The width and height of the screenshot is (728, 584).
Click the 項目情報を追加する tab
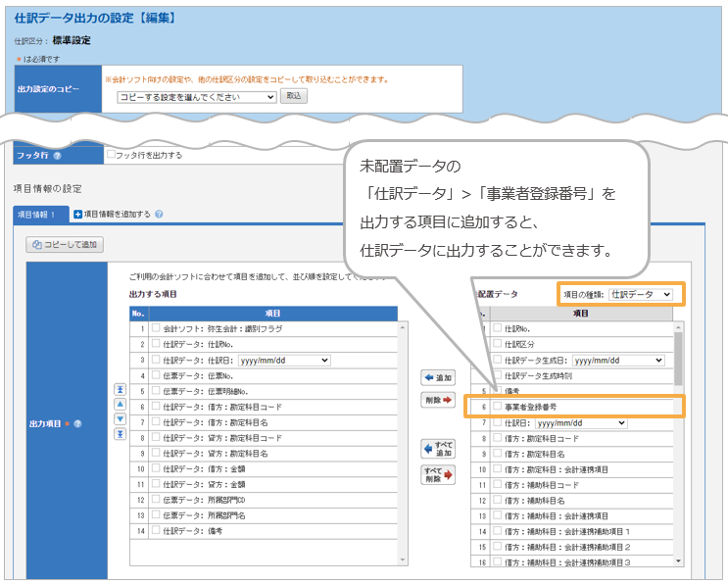[x=116, y=214]
